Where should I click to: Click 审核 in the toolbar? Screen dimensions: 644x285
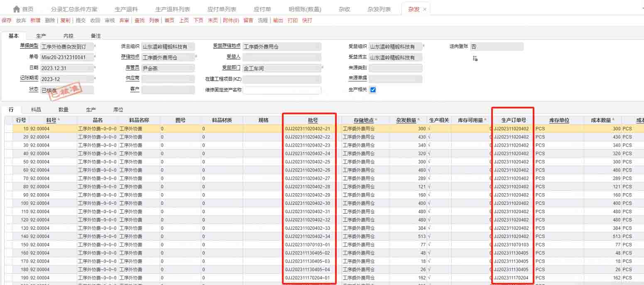coord(110,20)
